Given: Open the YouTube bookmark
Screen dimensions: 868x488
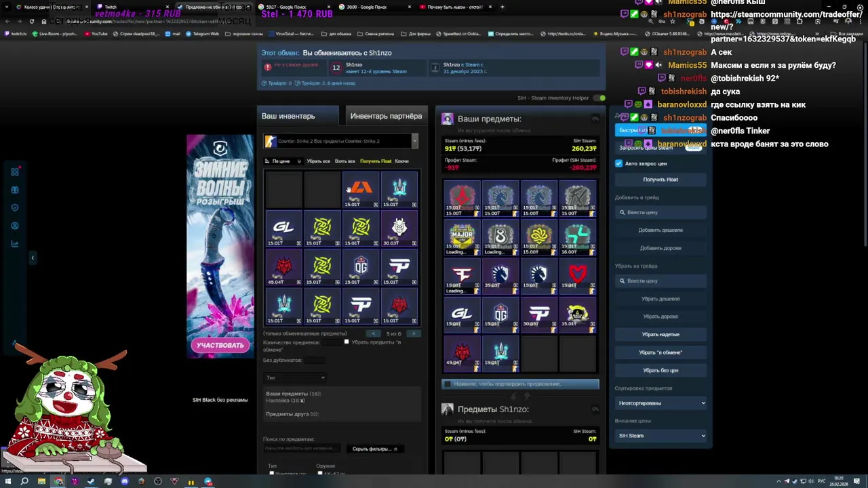Looking at the screenshot, I should 96,33.
